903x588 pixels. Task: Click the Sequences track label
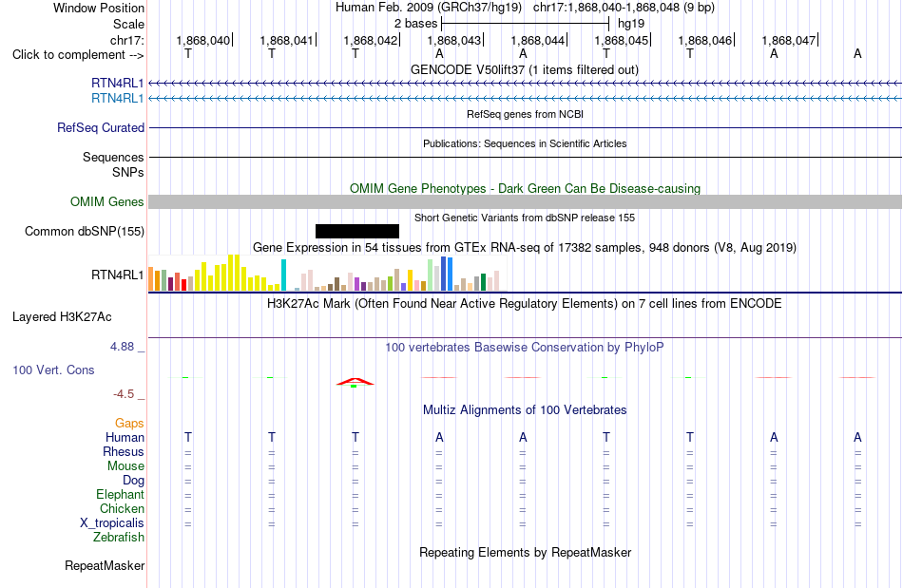point(113,157)
